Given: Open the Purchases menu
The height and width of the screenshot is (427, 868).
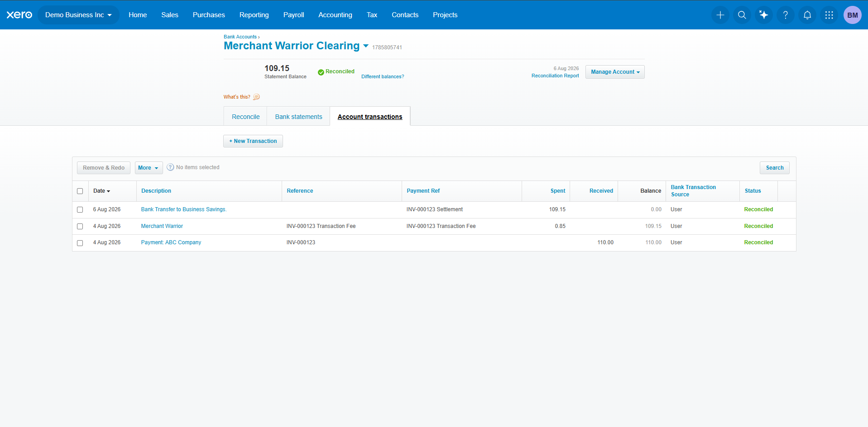Looking at the screenshot, I should 209,15.
